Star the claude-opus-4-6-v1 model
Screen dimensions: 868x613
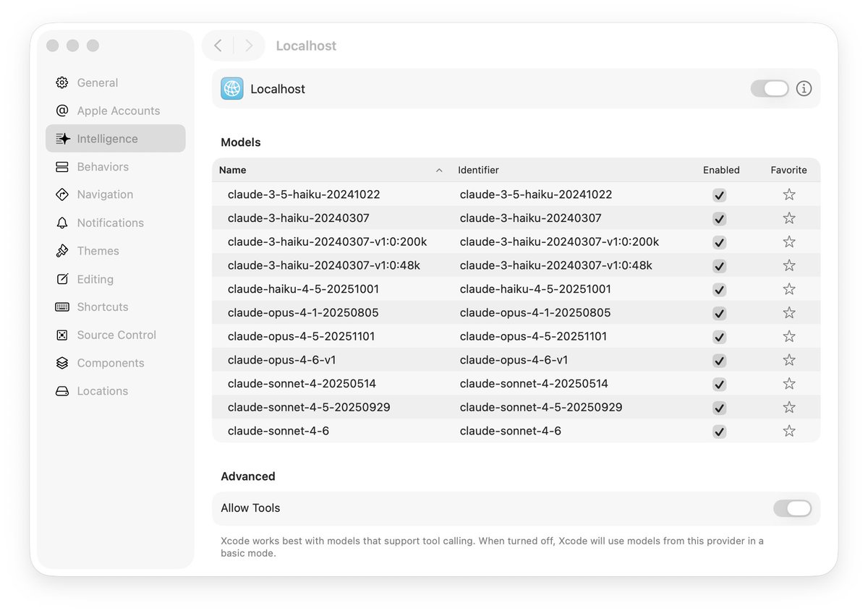(x=789, y=360)
